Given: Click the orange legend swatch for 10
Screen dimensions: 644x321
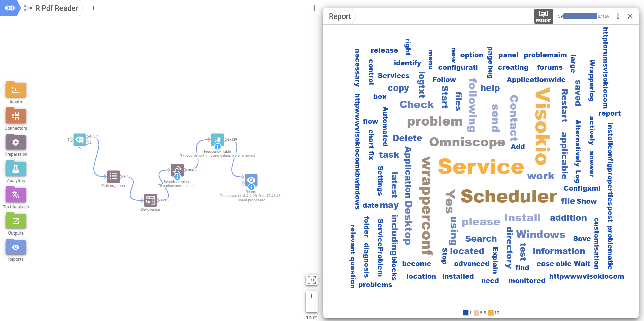Looking at the screenshot, I should click(491, 313).
